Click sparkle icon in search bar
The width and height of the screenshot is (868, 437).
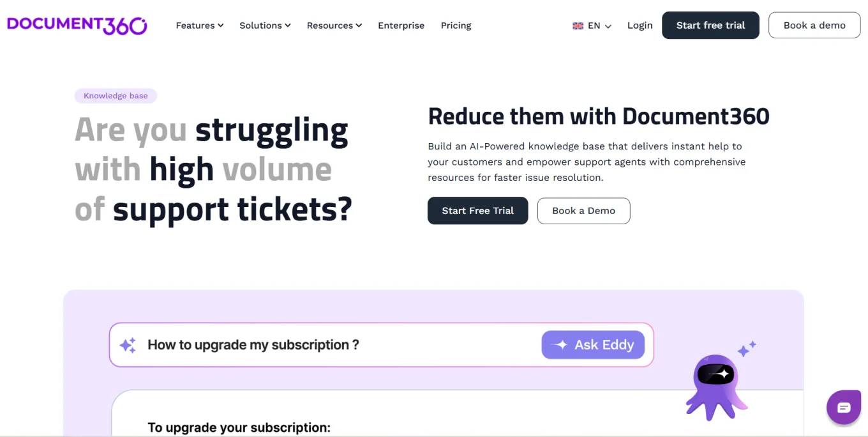(x=128, y=345)
